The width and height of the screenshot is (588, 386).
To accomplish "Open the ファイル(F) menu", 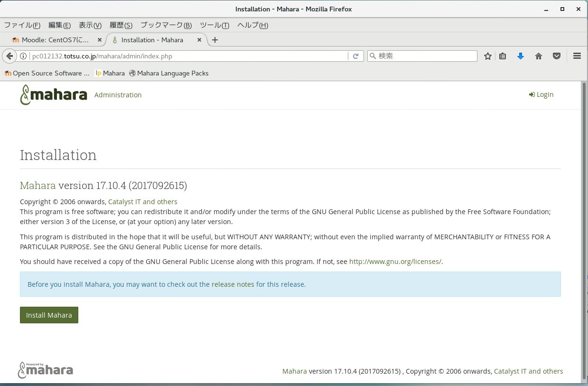I will point(22,25).
